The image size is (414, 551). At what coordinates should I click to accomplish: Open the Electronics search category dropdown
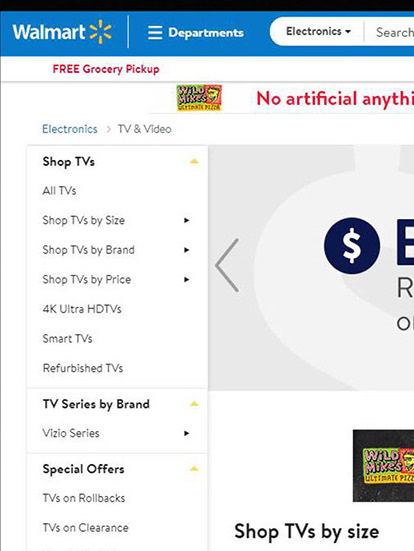pos(318,31)
